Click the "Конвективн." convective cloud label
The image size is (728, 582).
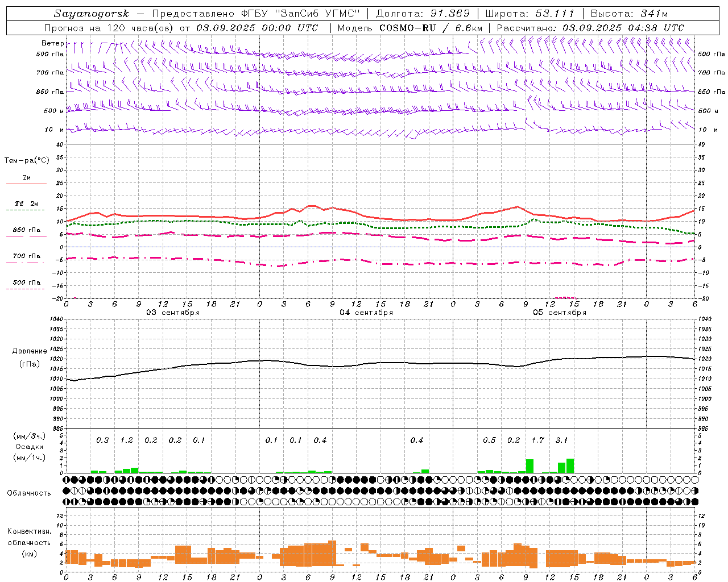coord(30,531)
